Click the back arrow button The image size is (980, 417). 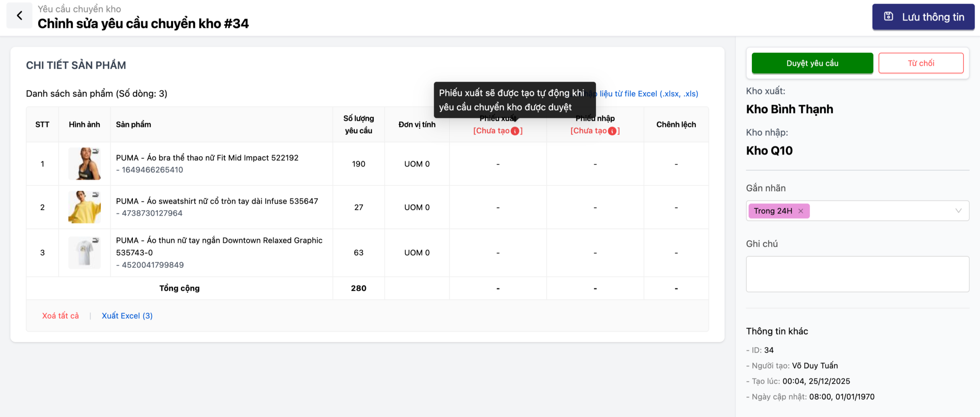coord(20,16)
